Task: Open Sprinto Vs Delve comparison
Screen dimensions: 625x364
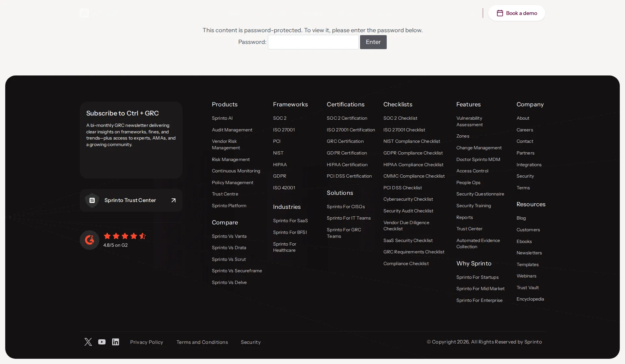Action: pyautogui.click(x=229, y=282)
